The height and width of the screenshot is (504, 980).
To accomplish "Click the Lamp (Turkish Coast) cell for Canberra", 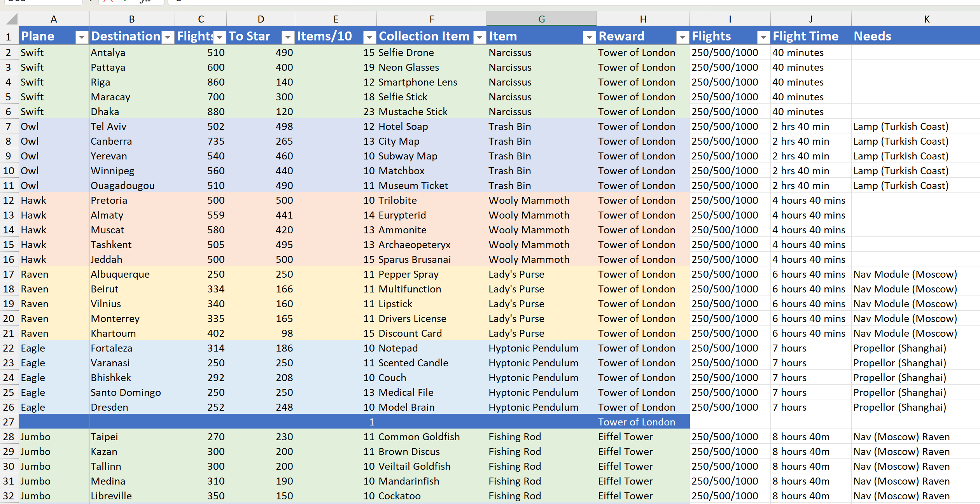I will (x=916, y=141).
